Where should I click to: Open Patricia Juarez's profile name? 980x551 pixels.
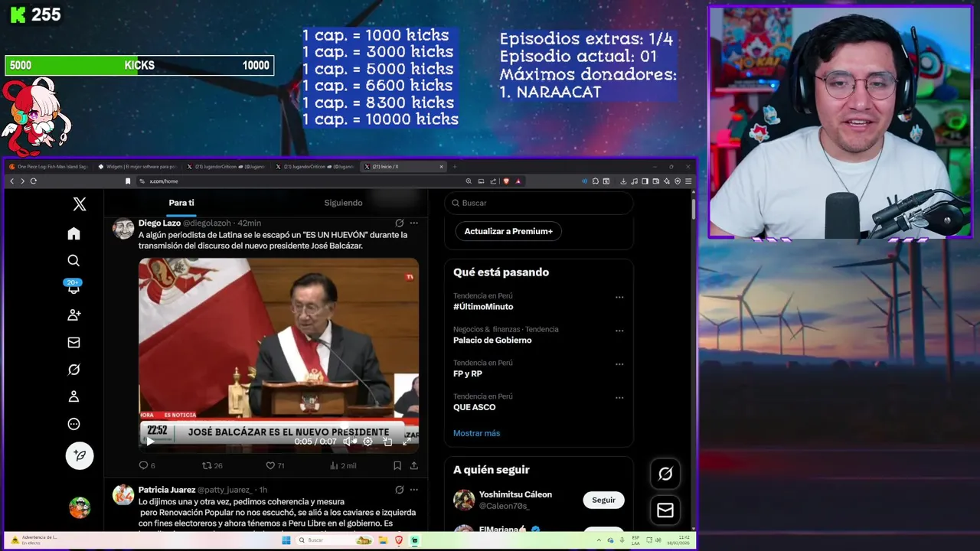point(167,490)
